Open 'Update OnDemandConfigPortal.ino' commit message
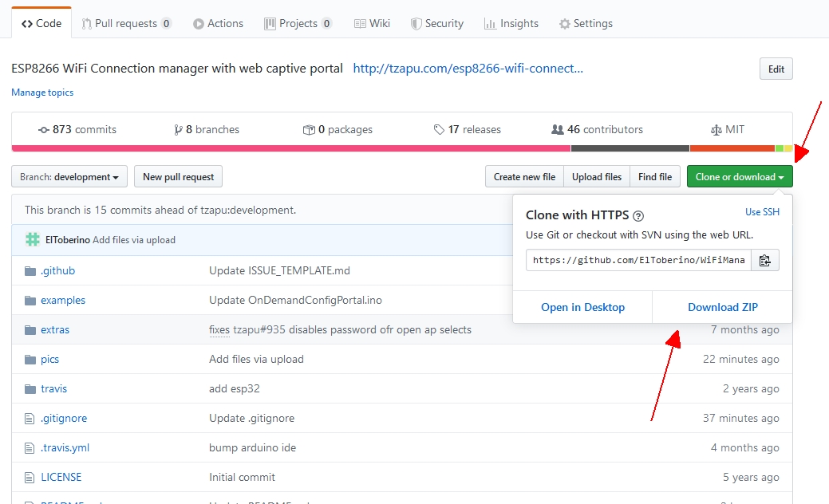Screen dimensions: 829x504 [295, 300]
